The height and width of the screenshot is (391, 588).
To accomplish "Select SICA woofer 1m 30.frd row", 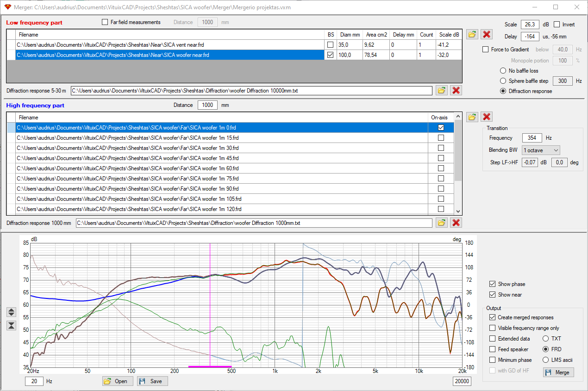I will [x=221, y=148].
